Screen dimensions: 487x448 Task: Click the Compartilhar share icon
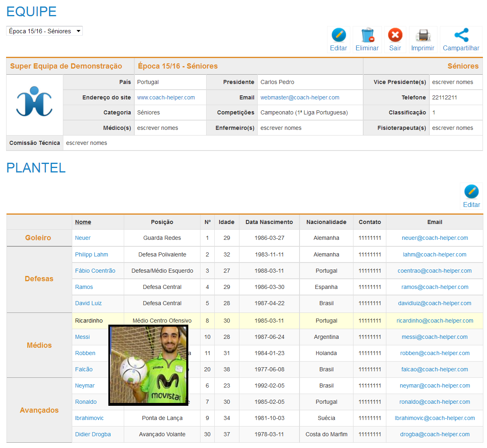[x=461, y=36]
